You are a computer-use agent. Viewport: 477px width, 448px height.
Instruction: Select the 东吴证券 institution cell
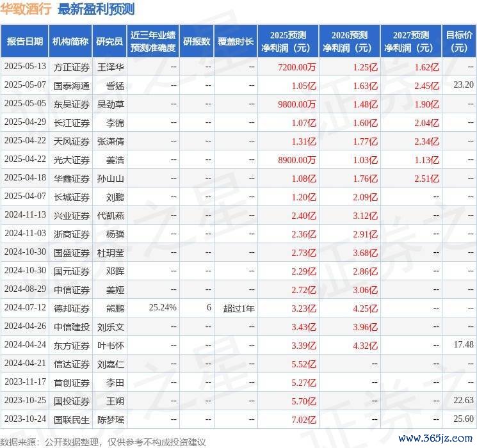click(72, 104)
